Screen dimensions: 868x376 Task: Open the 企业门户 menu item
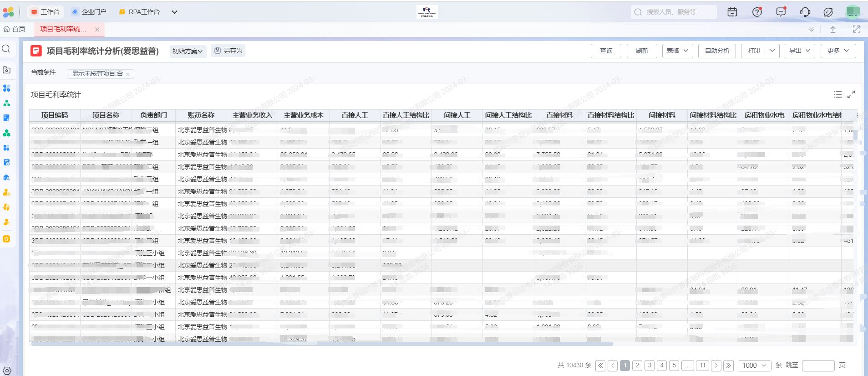coord(89,12)
